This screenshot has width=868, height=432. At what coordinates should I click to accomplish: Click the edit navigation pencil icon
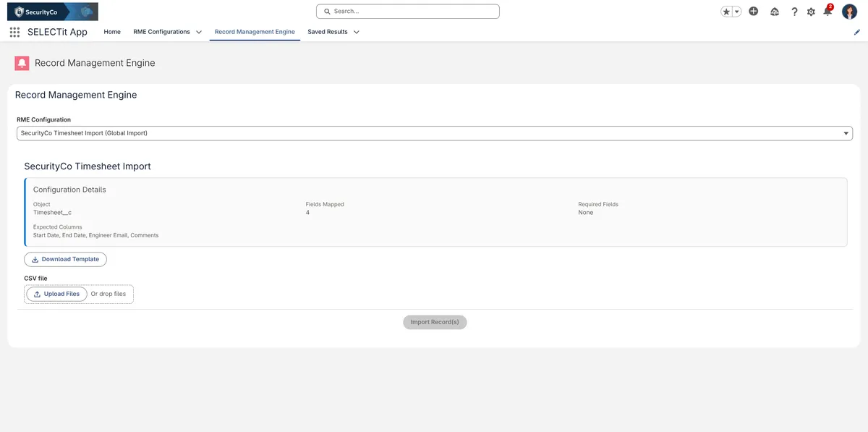pyautogui.click(x=857, y=32)
